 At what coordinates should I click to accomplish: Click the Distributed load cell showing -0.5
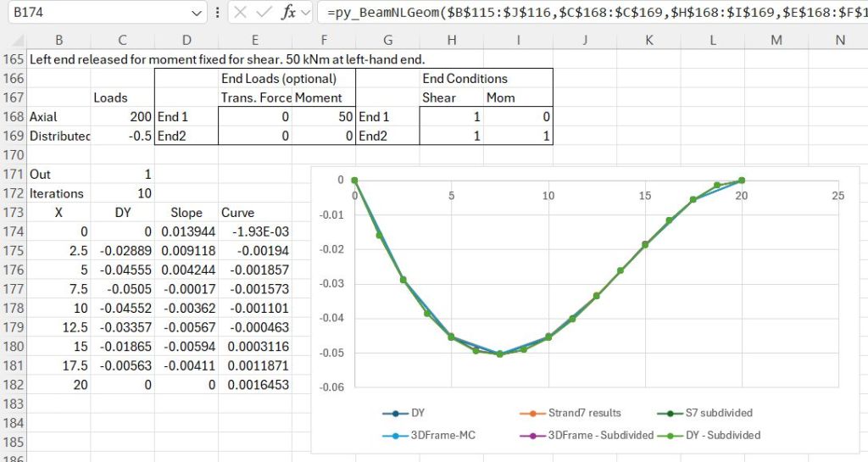point(123,136)
